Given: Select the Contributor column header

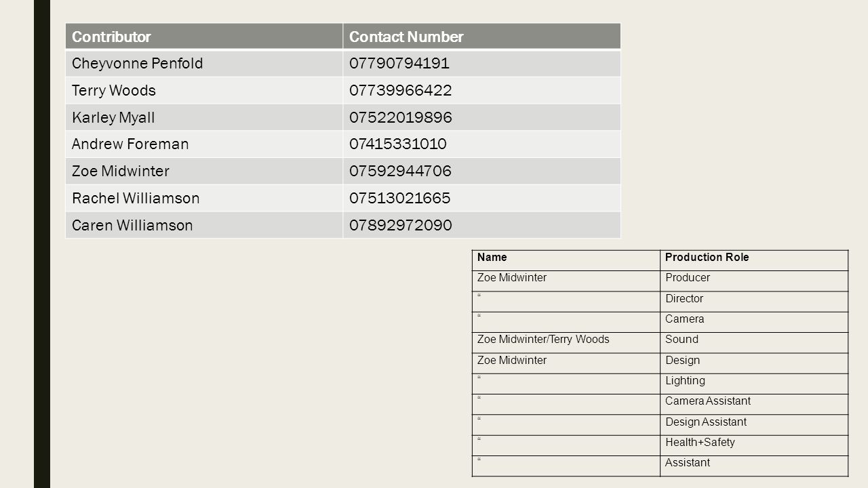Looking at the screenshot, I should click(204, 37).
